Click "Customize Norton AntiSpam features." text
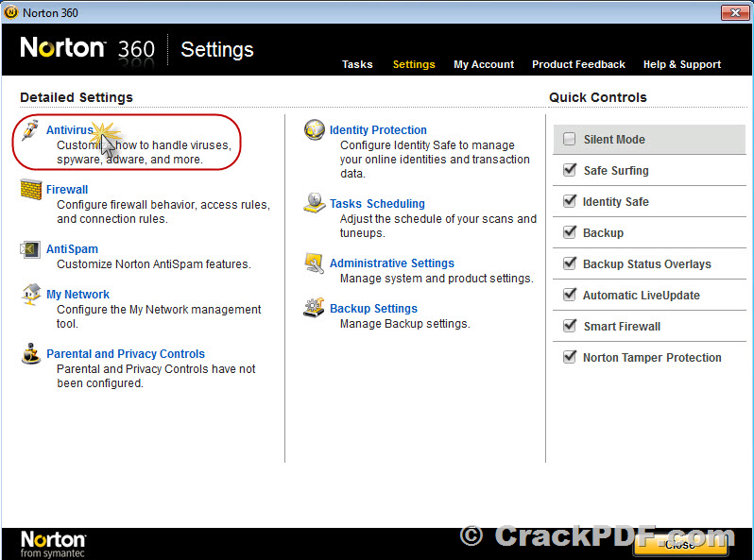 click(154, 264)
